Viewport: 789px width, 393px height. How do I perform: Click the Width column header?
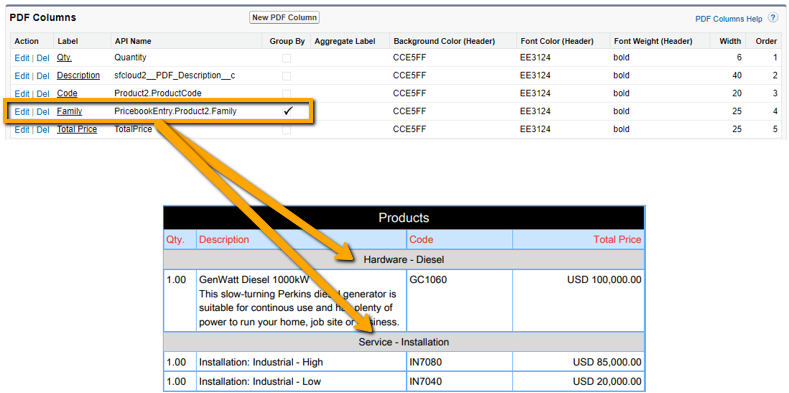[731, 41]
